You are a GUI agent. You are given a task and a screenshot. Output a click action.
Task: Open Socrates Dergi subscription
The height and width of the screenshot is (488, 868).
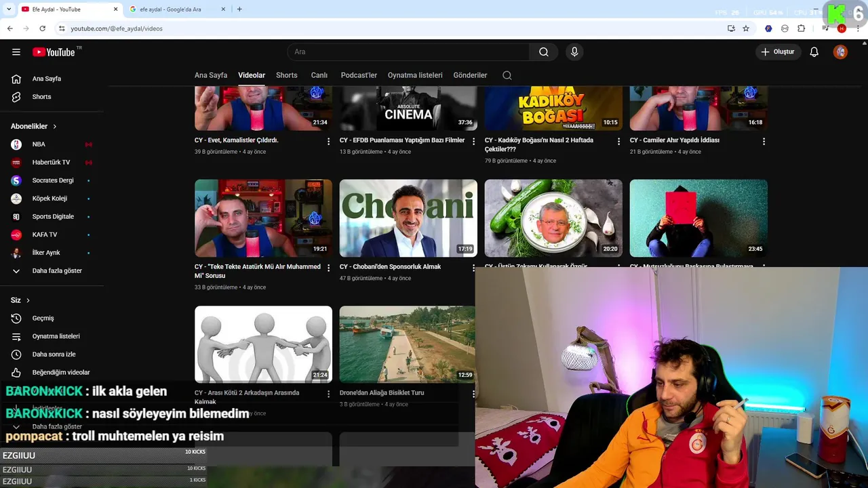point(52,181)
